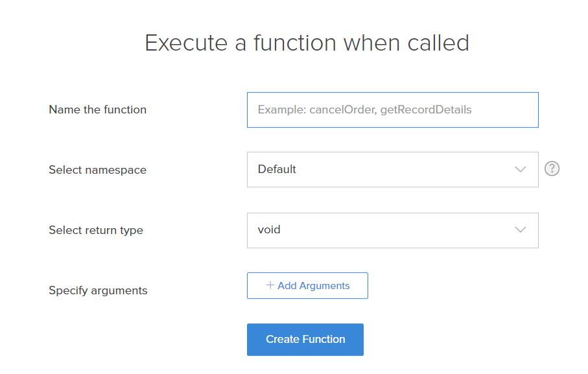Click the Add Arguments button

[307, 286]
